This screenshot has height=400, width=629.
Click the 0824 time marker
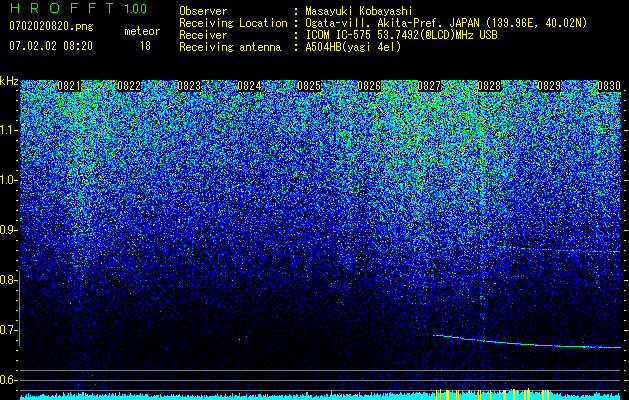(x=249, y=86)
